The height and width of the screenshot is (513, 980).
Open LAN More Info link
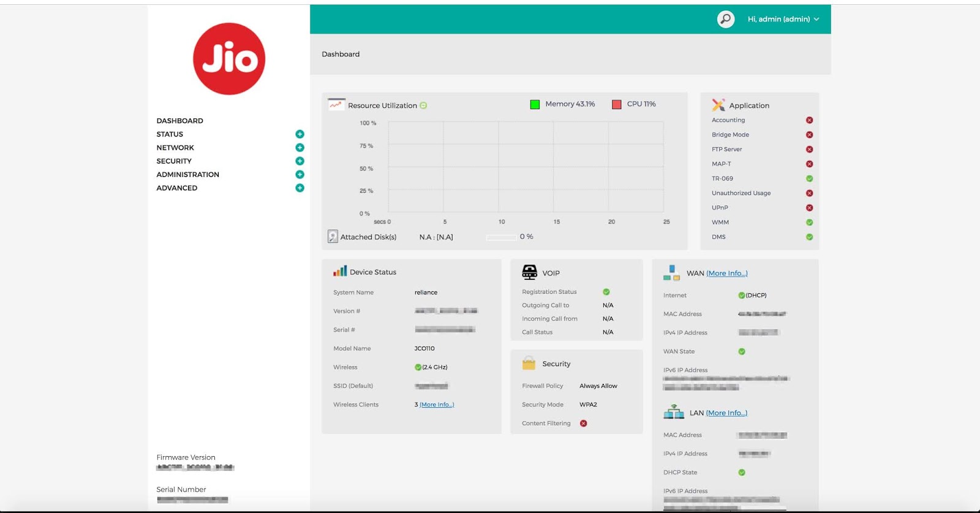726,413
